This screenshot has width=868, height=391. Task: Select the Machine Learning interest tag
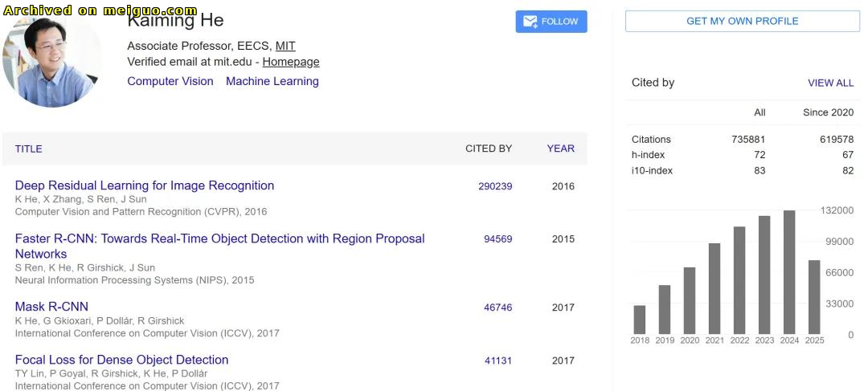tap(272, 81)
